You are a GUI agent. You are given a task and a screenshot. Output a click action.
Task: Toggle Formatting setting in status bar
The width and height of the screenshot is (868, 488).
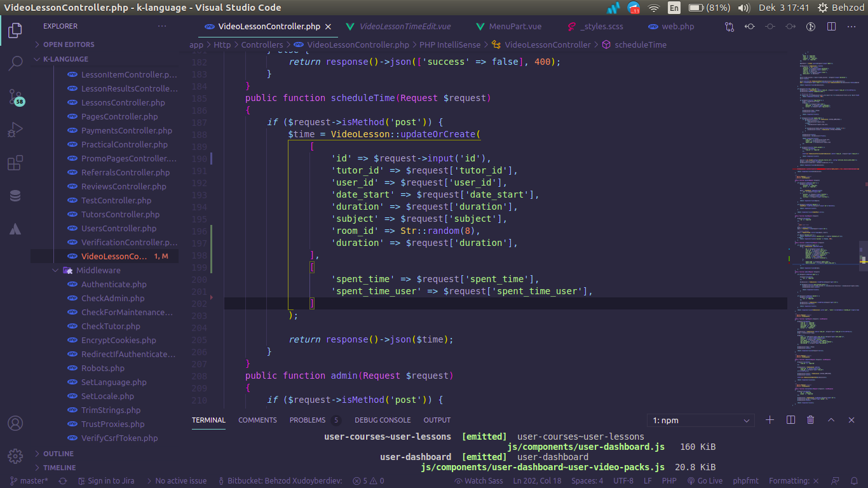(x=794, y=481)
